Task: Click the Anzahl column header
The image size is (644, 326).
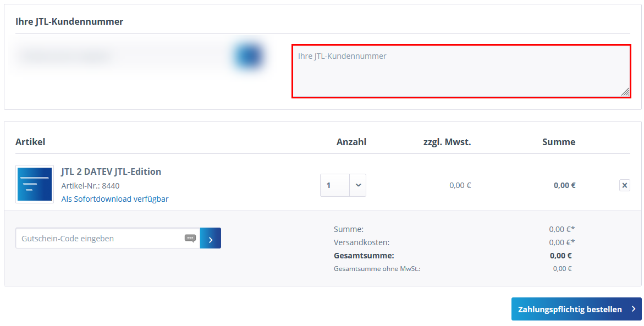Action: [351, 142]
